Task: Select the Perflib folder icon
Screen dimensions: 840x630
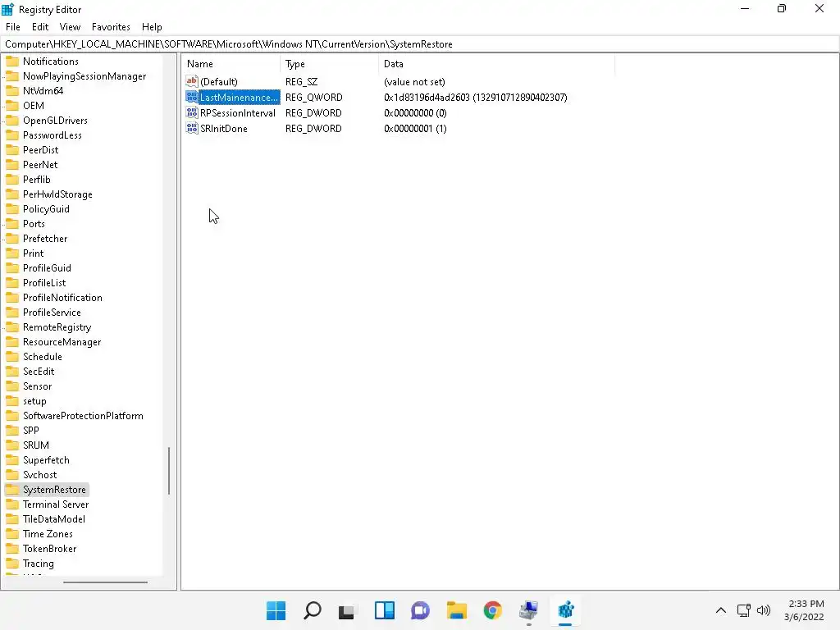Action: coord(12,180)
